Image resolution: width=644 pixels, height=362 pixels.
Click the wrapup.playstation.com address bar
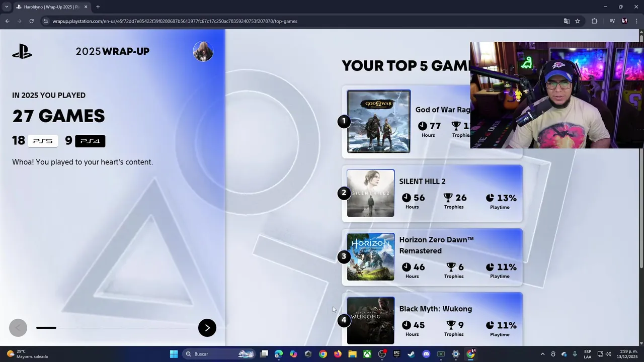click(x=302, y=21)
